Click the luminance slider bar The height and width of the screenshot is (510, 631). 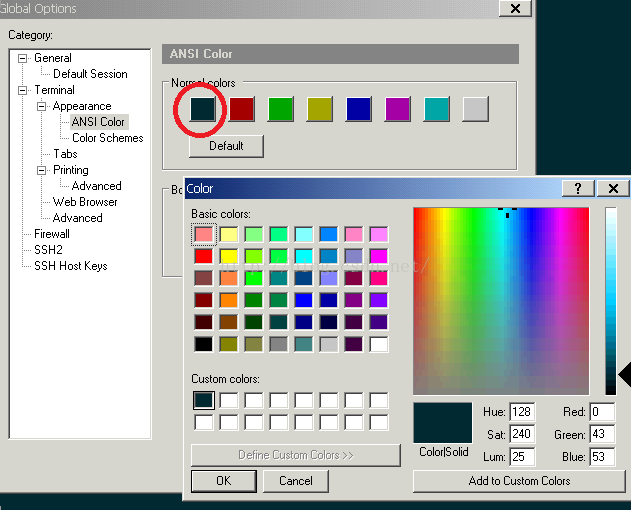tap(610, 301)
